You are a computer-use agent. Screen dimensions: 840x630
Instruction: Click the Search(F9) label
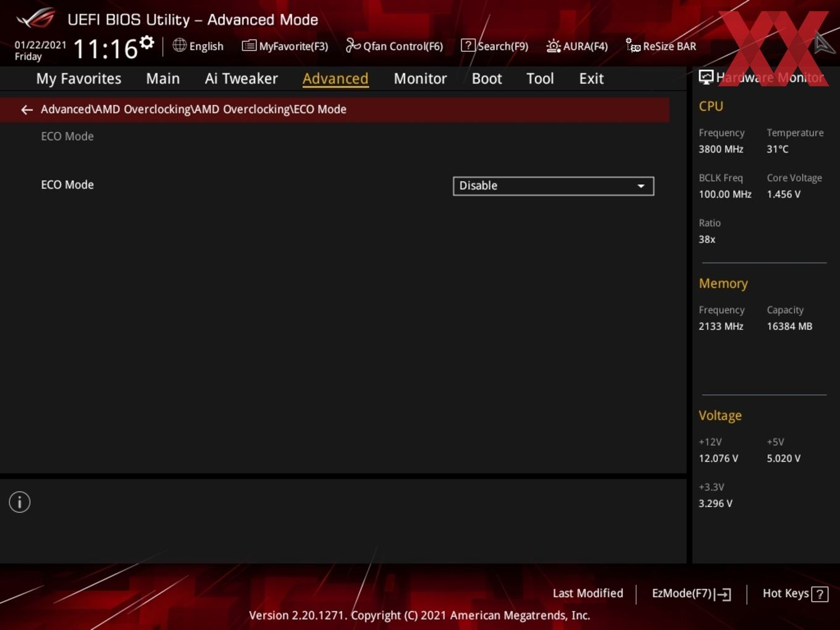pos(503,46)
